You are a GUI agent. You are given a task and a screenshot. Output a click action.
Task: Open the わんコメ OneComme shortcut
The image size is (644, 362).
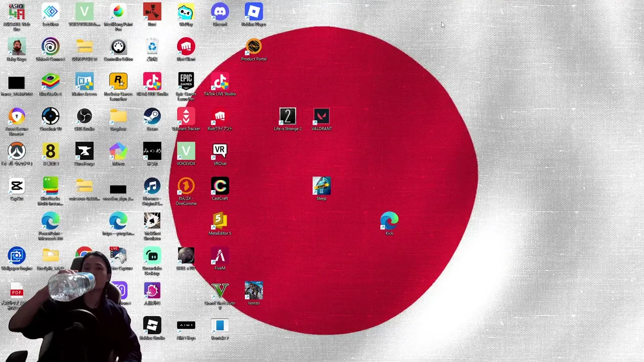(x=186, y=187)
